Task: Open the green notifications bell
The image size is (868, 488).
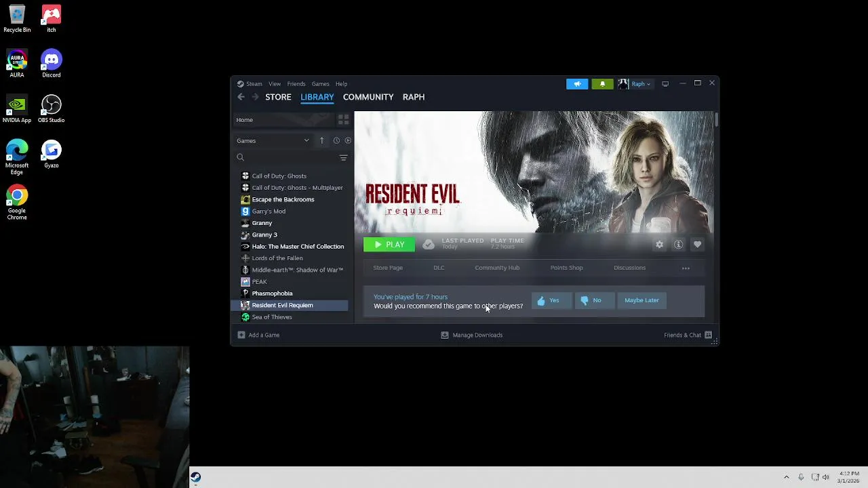Action: pos(602,84)
